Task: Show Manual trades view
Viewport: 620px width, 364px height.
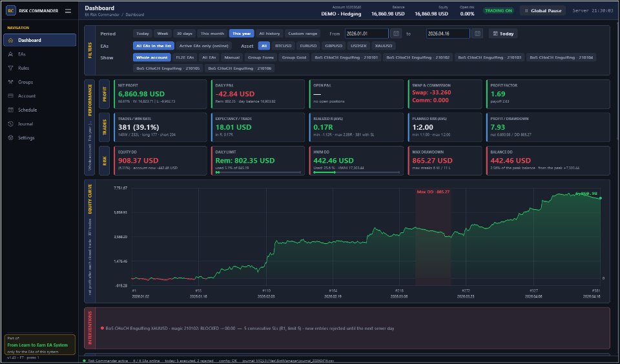Action: (232, 57)
